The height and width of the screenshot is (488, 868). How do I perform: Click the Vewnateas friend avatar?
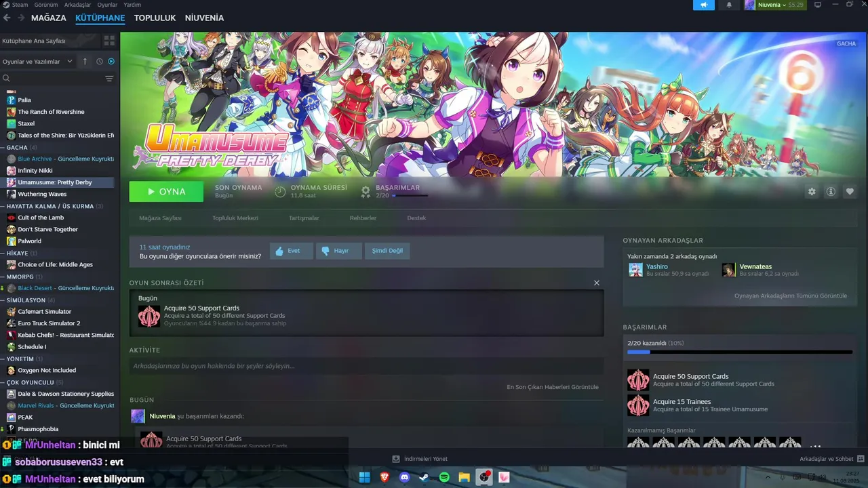point(729,270)
